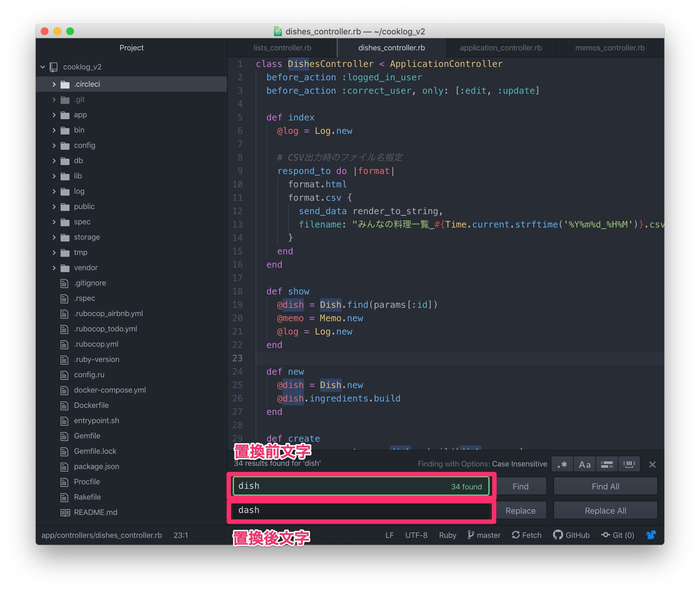Screen dimensions: 700x592
Task: Open the README.md file
Action: click(95, 512)
